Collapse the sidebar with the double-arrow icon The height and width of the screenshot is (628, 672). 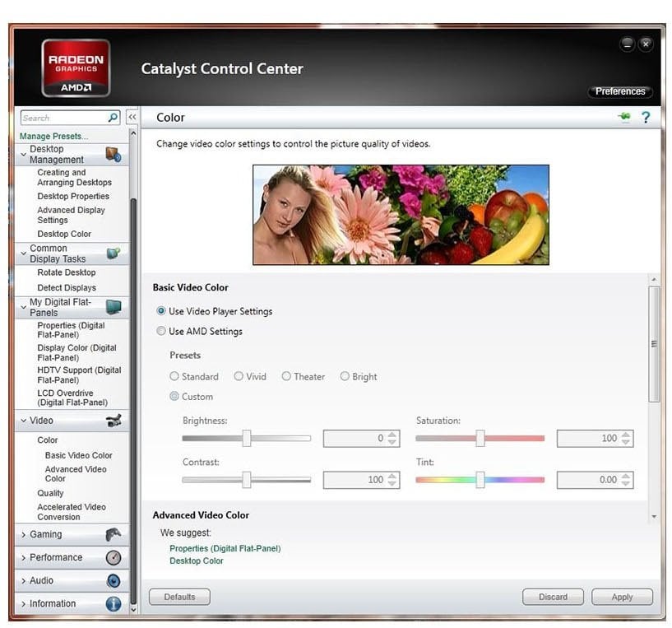pos(132,117)
